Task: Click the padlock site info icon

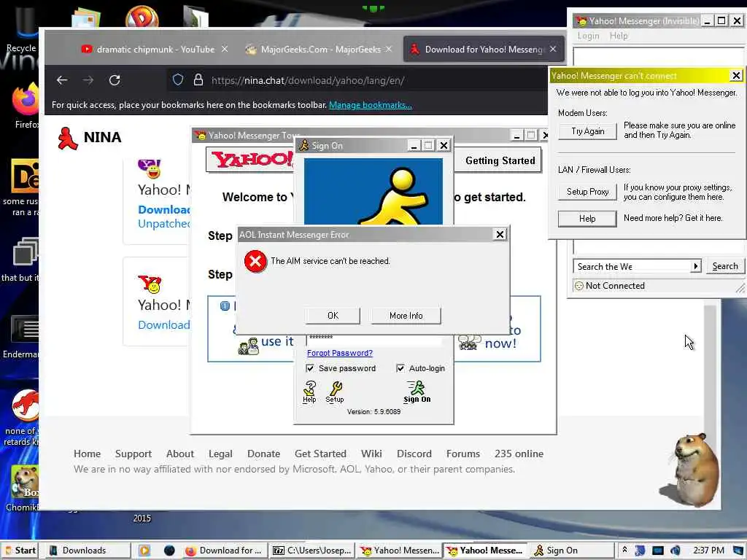Action: (198, 79)
